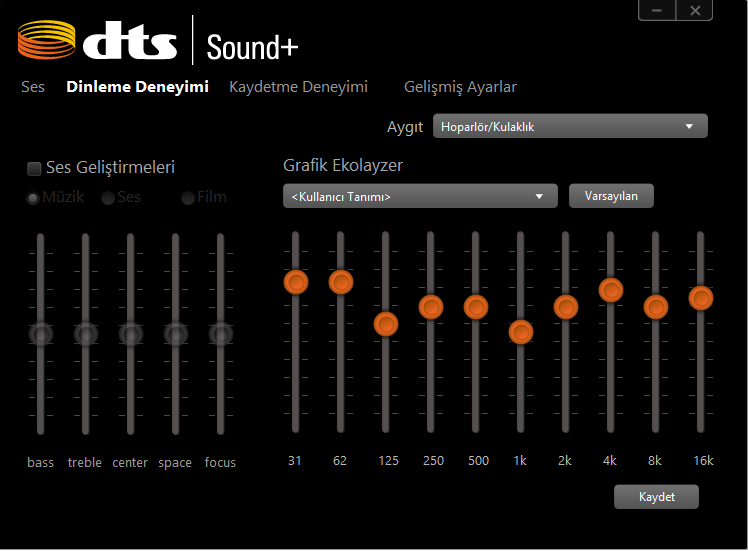The width and height of the screenshot is (748, 551).
Task: Choose the Ses radio option
Action: (x=108, y=198)
